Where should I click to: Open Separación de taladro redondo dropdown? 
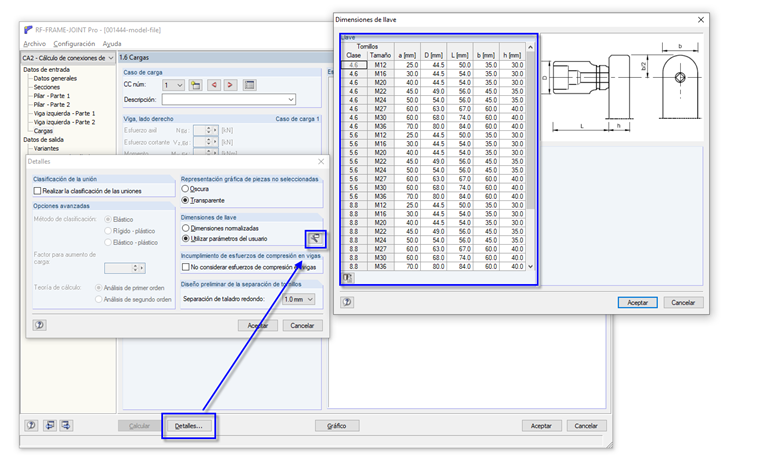299,299
